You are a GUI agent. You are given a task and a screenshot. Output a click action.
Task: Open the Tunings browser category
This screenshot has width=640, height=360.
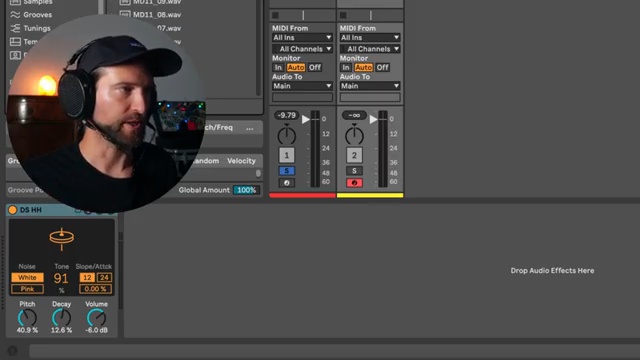click(30, 28)
